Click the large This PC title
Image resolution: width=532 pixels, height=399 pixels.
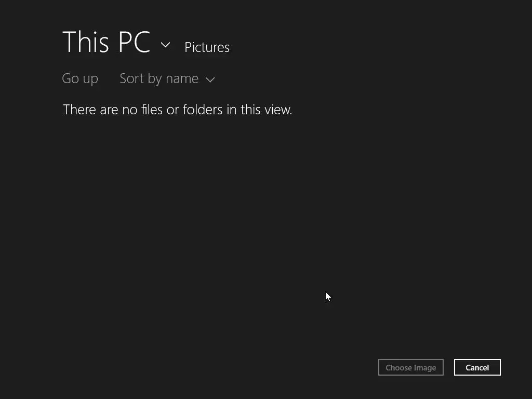[106, 42]
